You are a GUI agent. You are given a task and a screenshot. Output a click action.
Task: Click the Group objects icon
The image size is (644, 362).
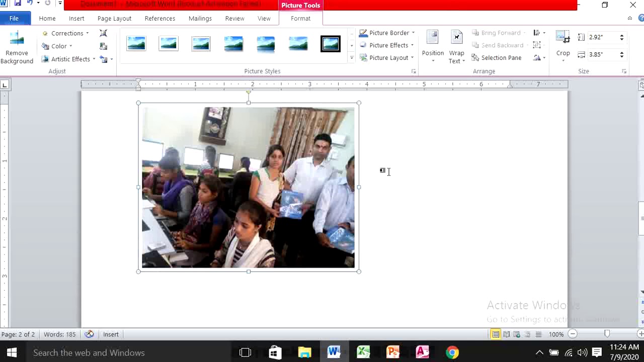tap(539, 45)
